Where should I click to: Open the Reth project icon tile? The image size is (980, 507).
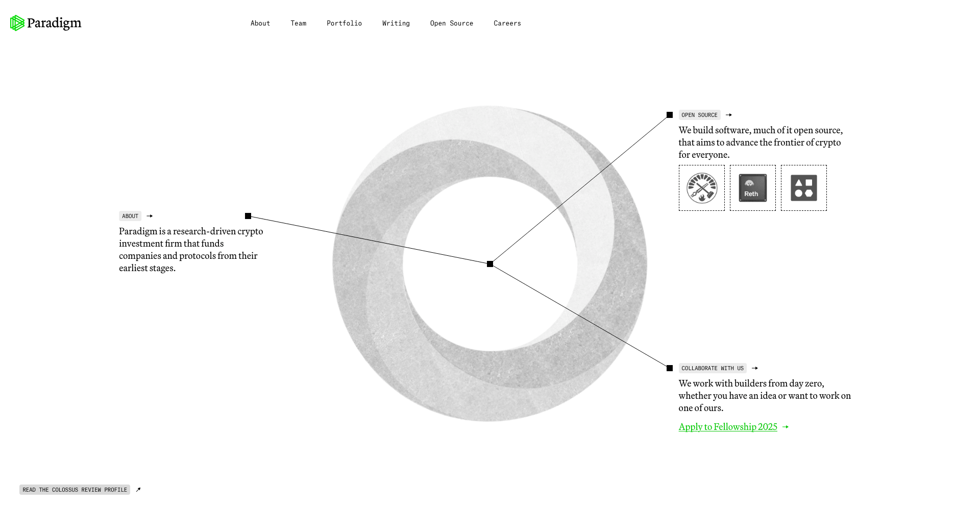[752, 188]
